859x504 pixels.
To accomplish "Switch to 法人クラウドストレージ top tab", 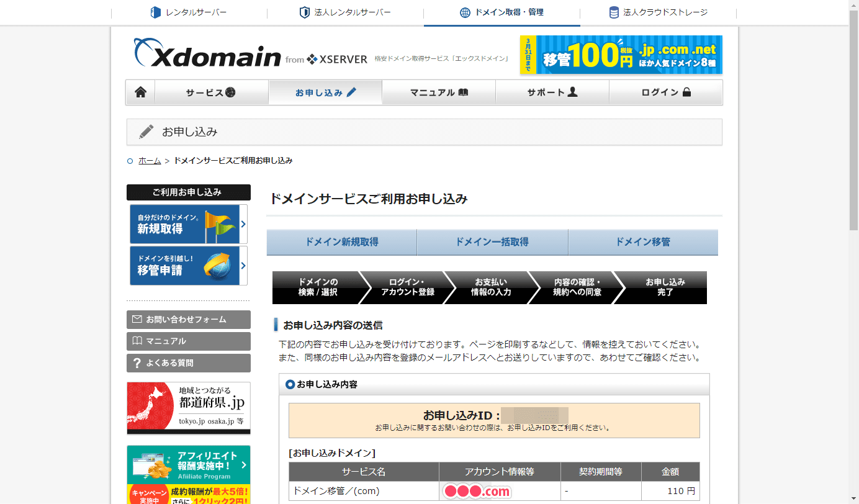I will (658, 12).
